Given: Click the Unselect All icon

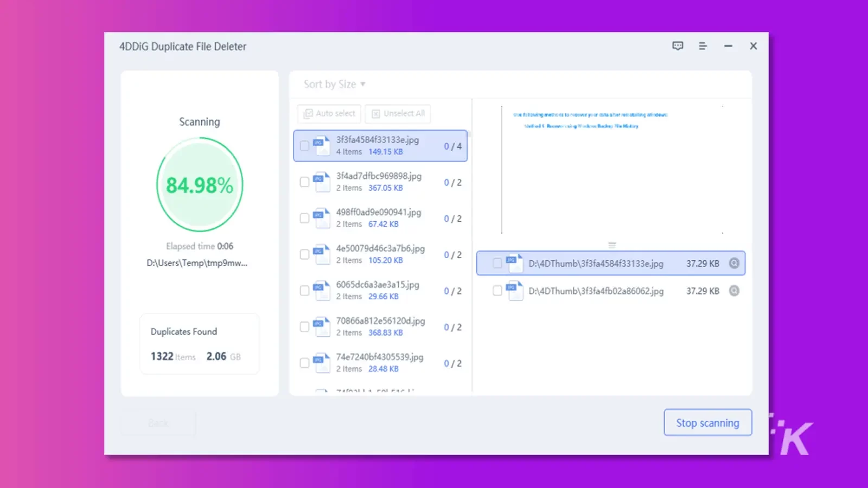Looking at the screenshot, I should (x=375, y=113).
